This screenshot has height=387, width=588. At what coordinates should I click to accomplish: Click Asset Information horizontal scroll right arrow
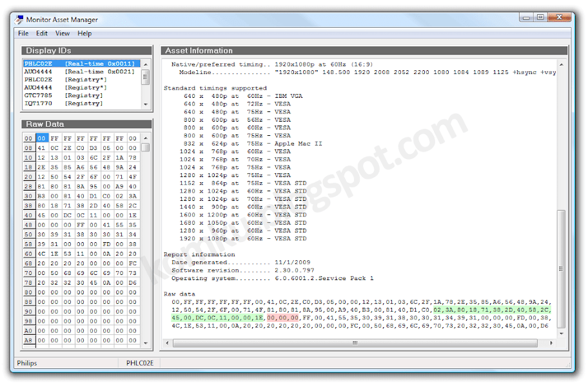551,343
